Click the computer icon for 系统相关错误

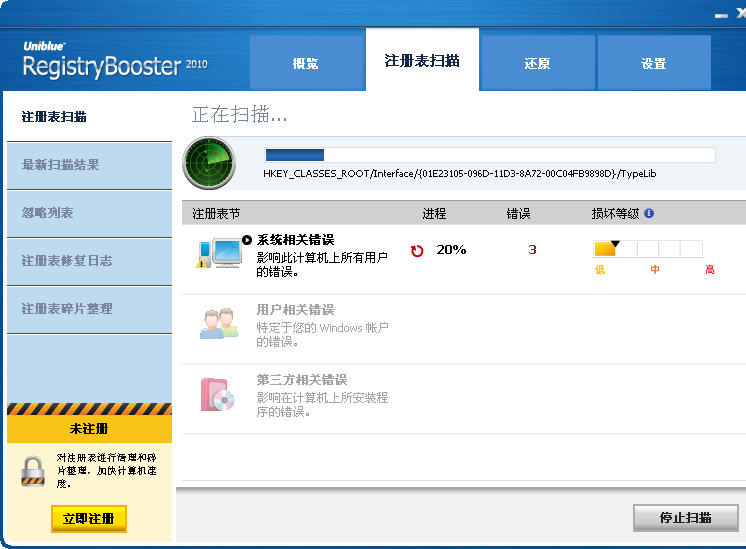point(219,253)
